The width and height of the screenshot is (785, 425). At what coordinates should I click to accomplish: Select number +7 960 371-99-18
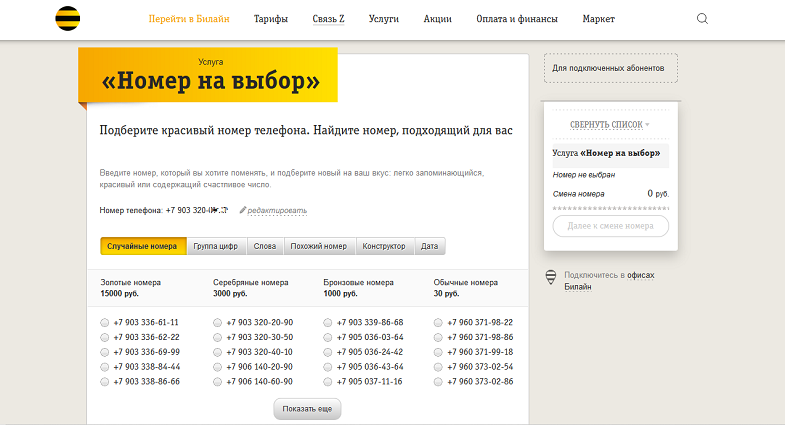click(438, 352)
